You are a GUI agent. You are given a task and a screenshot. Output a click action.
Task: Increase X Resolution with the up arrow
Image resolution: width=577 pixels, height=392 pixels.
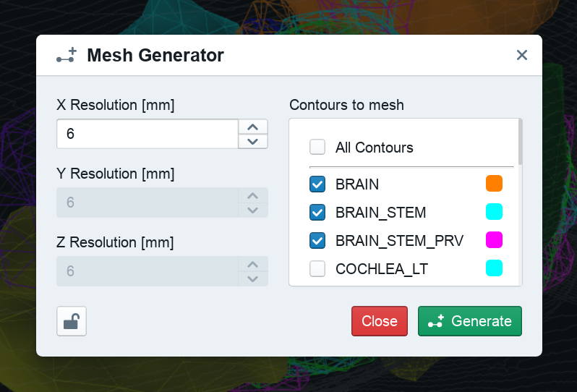pyautogui.click(x=253, y=127)
